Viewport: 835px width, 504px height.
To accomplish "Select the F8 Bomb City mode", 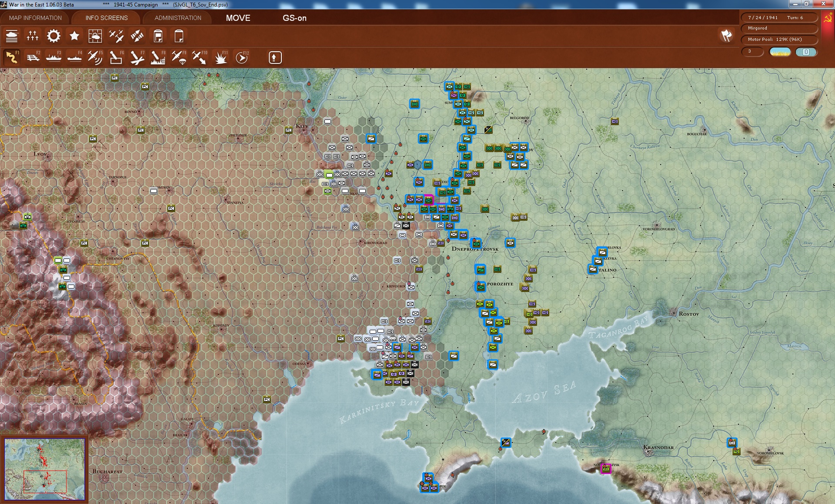I will click(x=158, y=57).
